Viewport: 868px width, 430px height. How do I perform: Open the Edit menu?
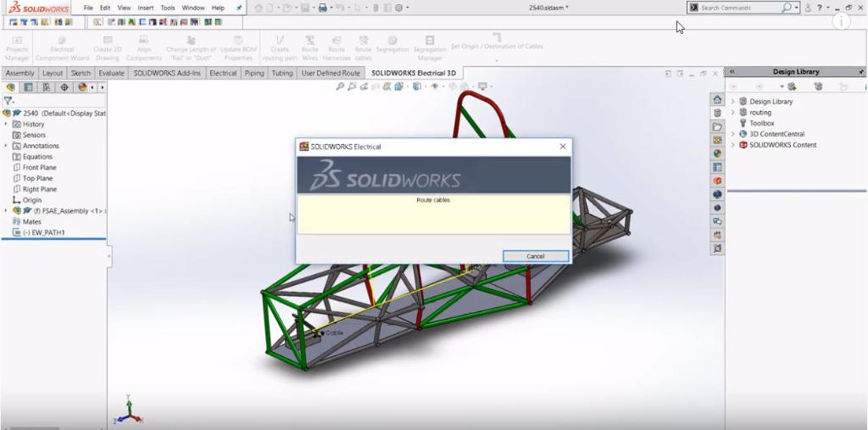tap(105, 8)
